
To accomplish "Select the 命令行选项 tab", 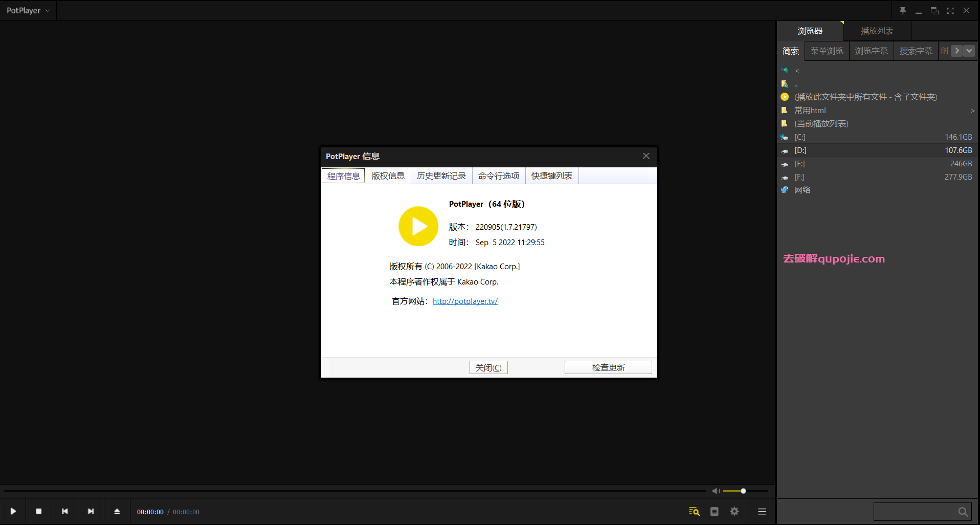I will pos(499,176).
